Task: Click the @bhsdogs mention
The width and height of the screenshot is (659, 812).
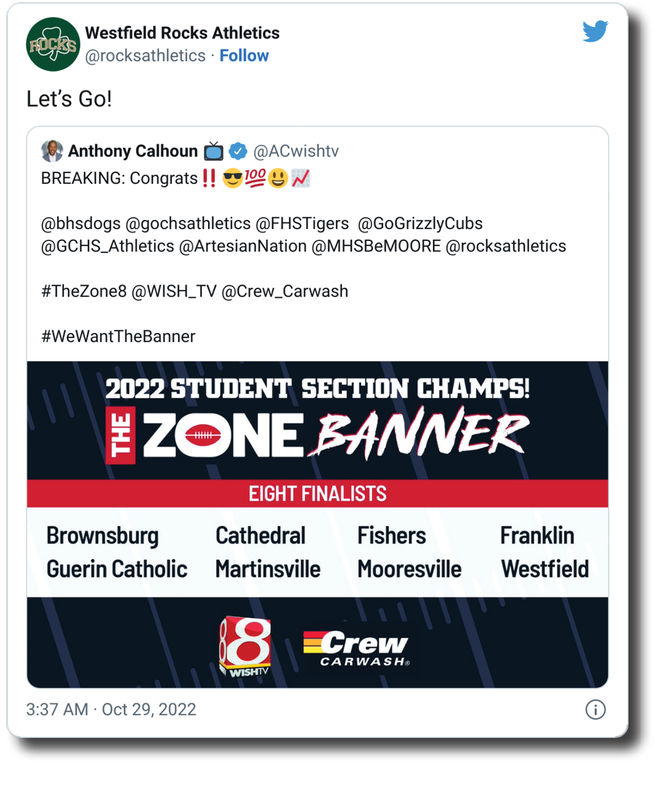Action: pos(80,223)
